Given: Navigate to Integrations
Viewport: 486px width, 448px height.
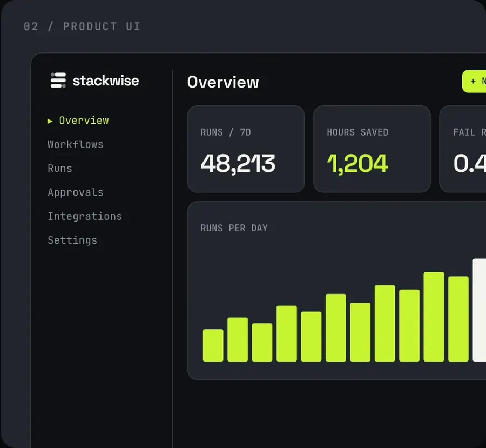Looking at the screenshot, I should (x=85, y=216).
